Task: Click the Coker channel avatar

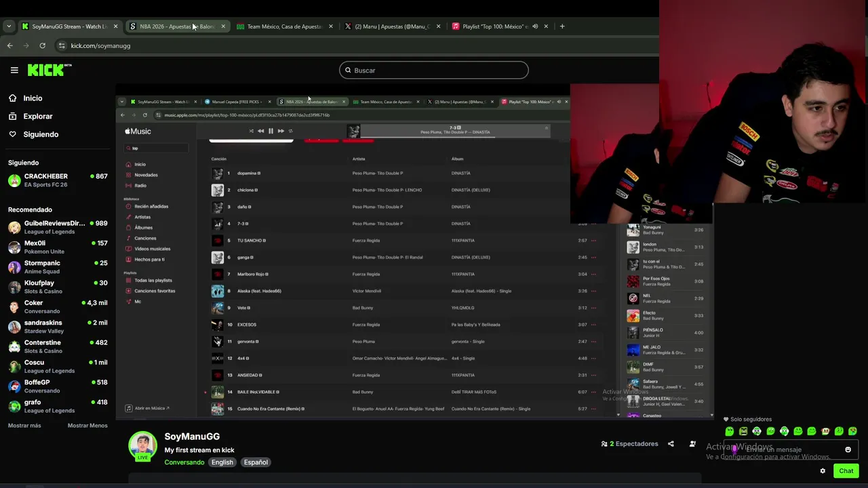Action: coord(14,307)
